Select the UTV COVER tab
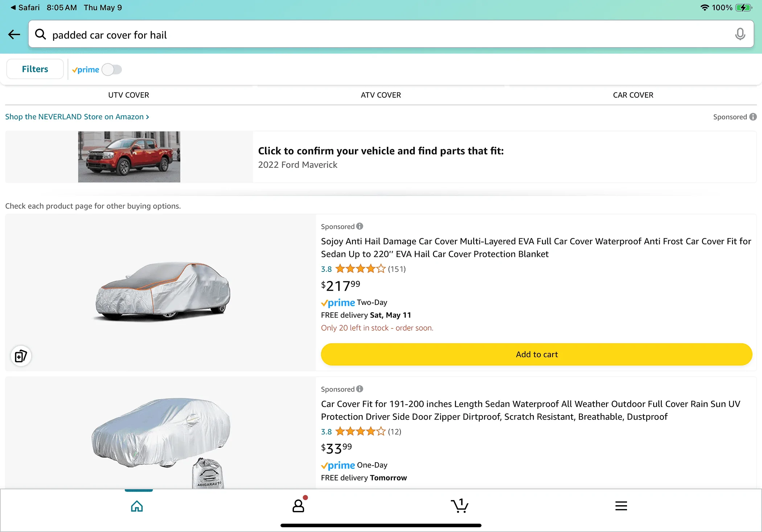Image resolution: width=762 pixels, height=532 pixels. [x=128, y=95]
